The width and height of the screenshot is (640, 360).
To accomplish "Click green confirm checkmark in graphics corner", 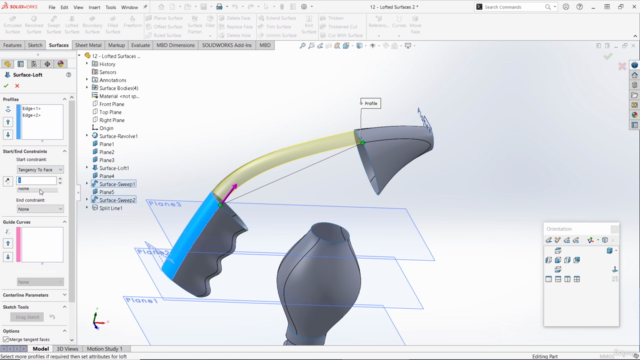I will 608,56.
